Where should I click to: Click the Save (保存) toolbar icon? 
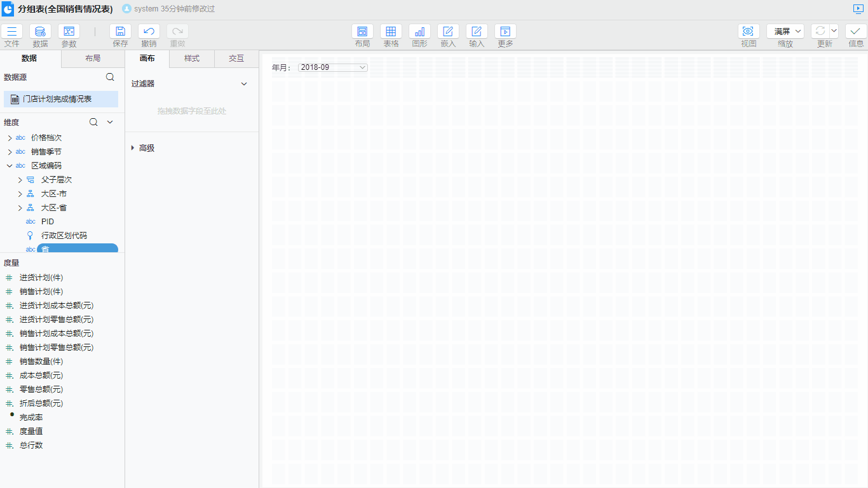[120, 32]
